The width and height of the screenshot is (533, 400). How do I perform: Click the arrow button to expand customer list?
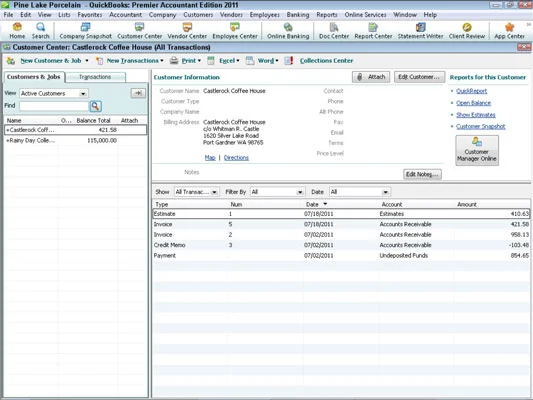(x=138, y=93)
